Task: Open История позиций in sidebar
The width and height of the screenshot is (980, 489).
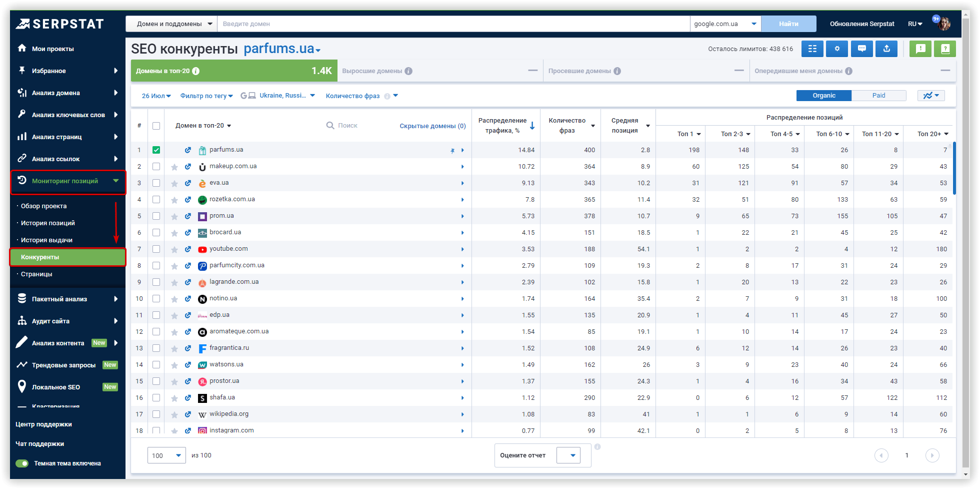Action: (x=48, y=223)
